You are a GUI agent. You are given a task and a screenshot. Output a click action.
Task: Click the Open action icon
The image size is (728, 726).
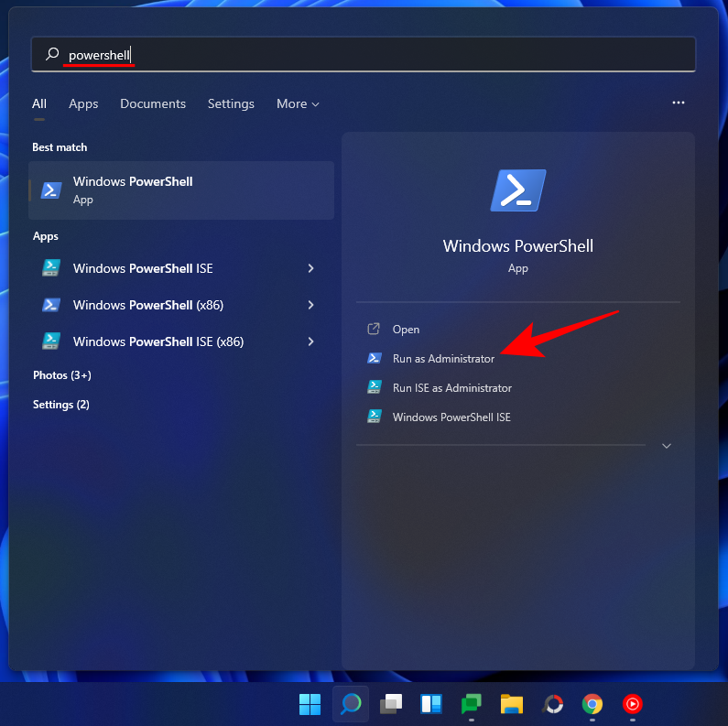[x=374, y=329]
